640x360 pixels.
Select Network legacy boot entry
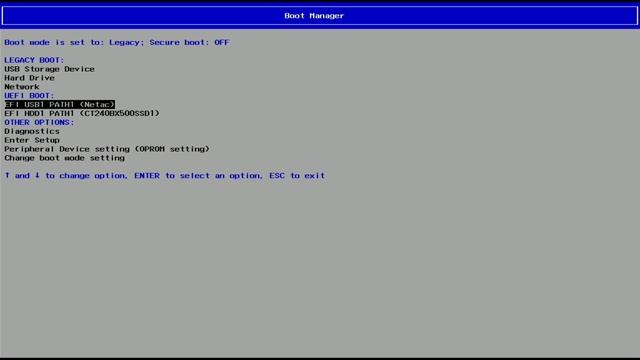[x=22, y=87]
